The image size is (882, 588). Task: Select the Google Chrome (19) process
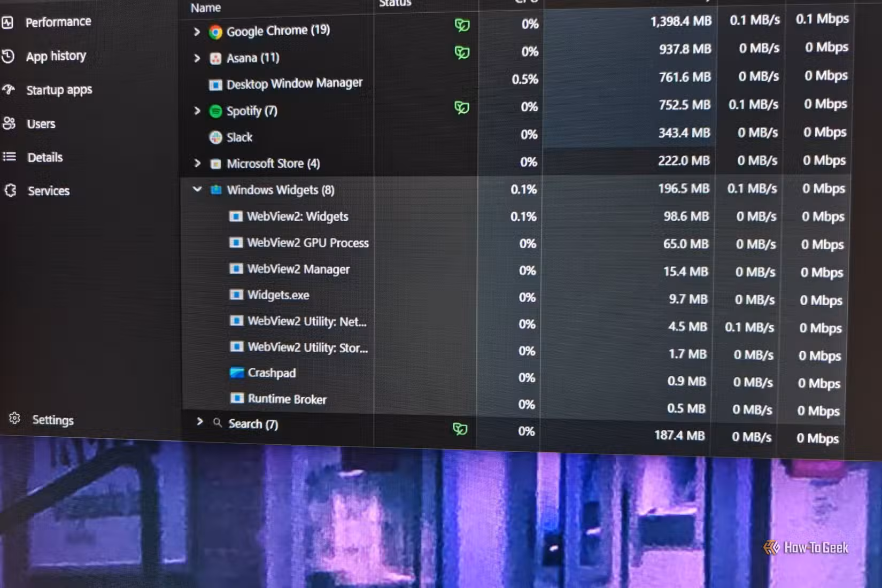tap(278, 30)
